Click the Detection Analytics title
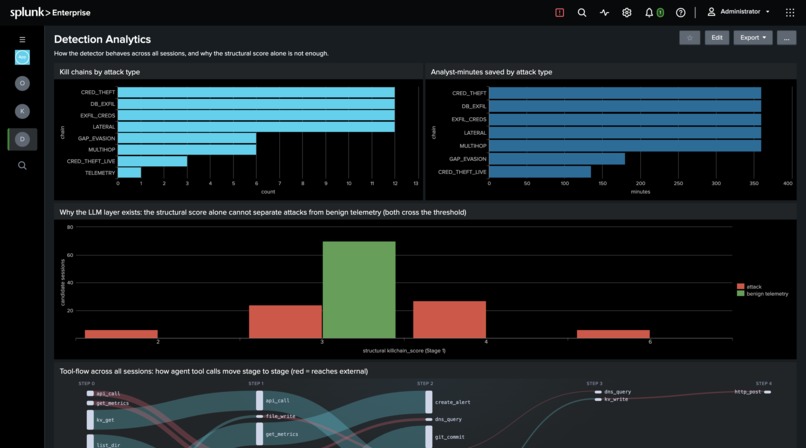The image size is (806, 448). pos(102,39)
